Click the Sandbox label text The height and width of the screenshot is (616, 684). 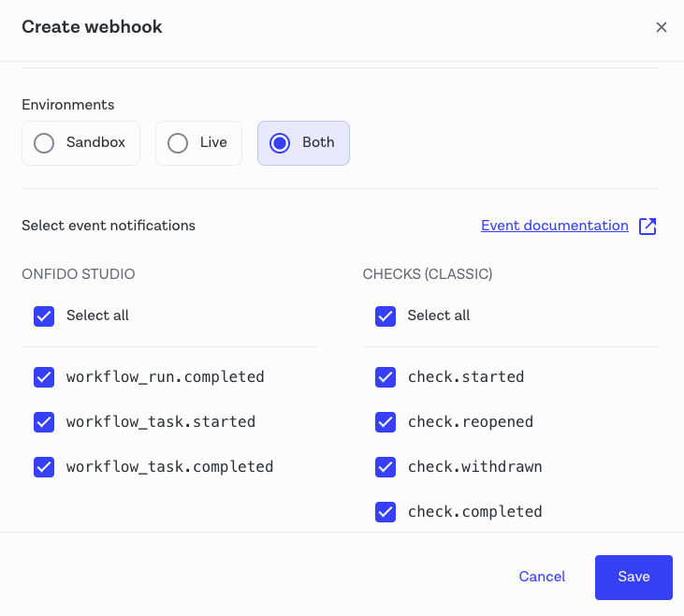tap(95, 143)
